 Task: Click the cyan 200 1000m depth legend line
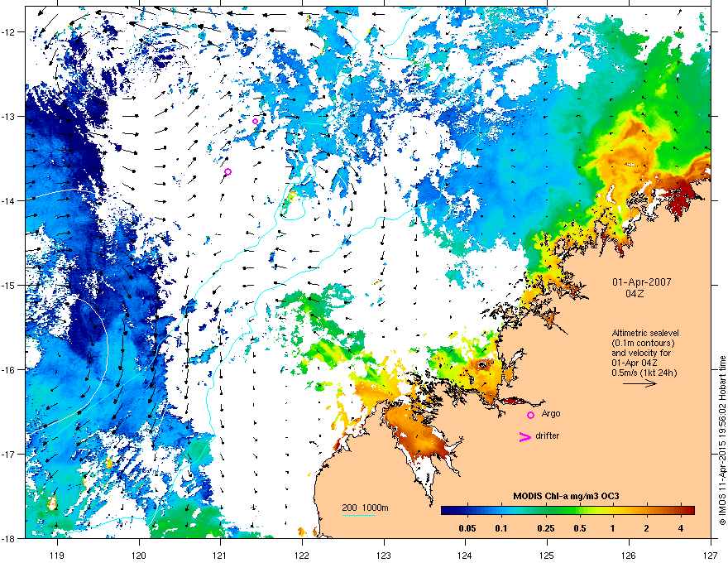[358, 515]
